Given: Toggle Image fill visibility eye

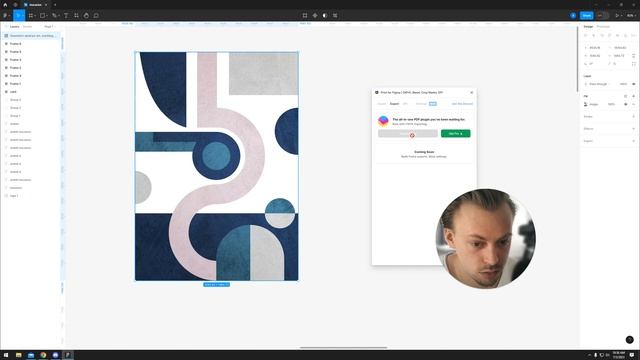Looking at the screenshot, I should [x=625, y=104].
